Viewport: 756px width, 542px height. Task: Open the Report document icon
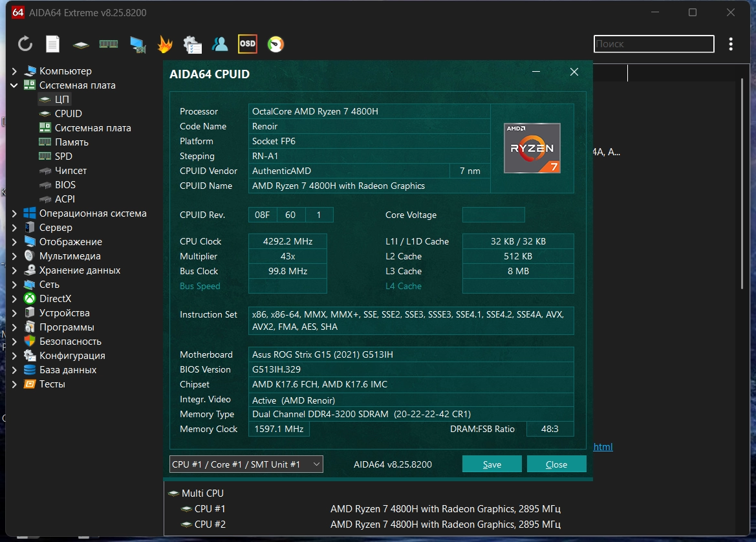[52, 44]
